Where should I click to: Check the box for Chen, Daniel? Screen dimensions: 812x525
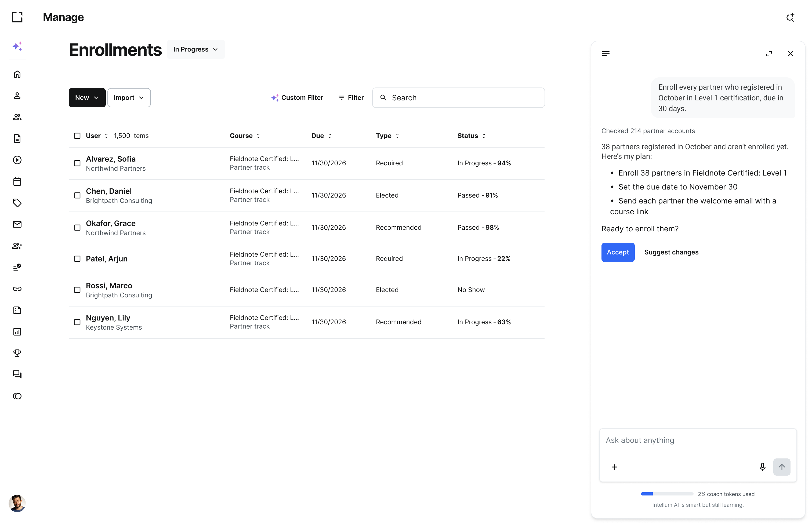click(x=77, y=195)
